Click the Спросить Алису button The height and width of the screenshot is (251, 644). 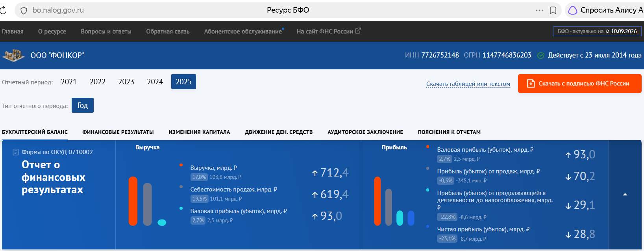(605, 10)
